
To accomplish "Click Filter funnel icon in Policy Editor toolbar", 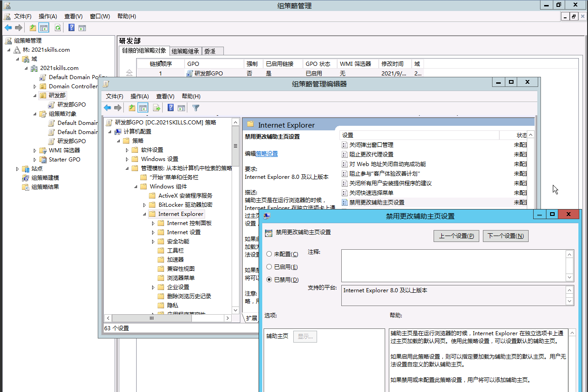I will 196,108.
